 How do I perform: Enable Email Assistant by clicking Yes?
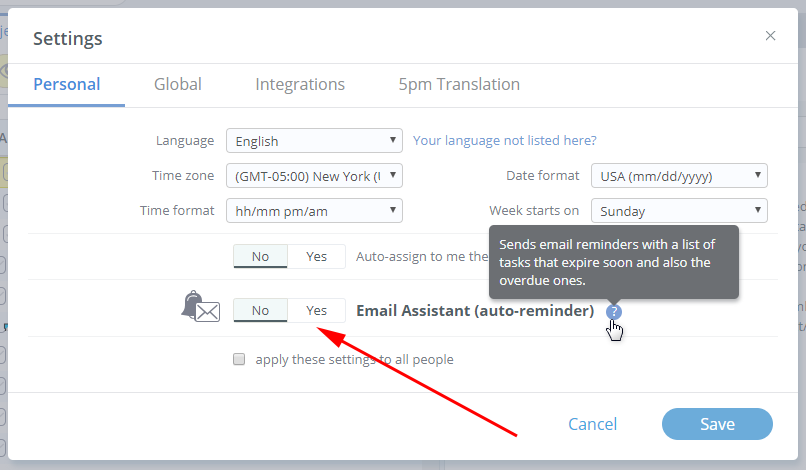316,311
